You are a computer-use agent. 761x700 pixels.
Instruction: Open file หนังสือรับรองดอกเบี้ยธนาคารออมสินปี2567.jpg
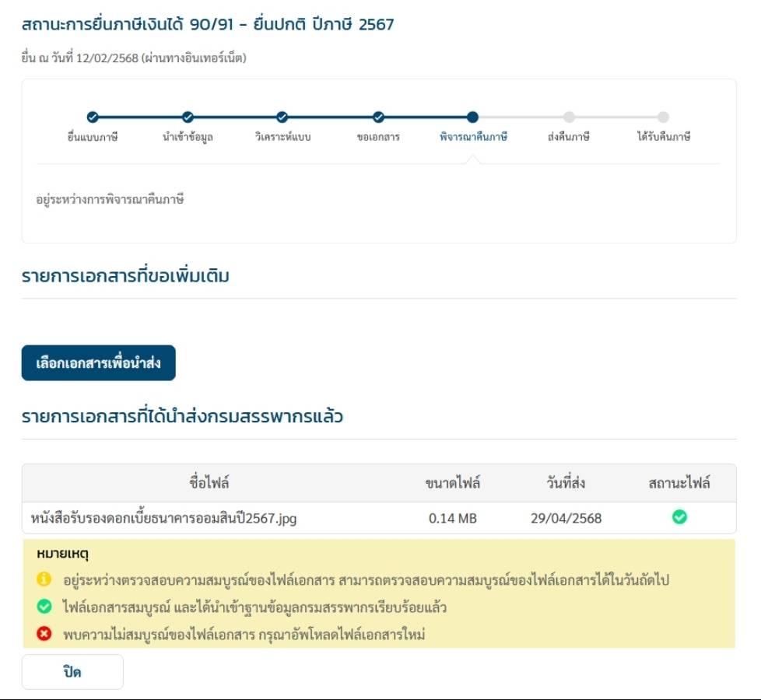(163, 518)
